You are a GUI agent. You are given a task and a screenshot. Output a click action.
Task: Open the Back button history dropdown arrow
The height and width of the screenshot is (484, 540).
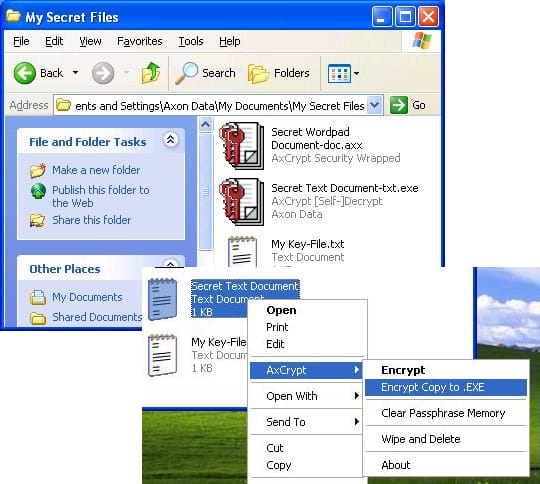[x=75, y=73]
